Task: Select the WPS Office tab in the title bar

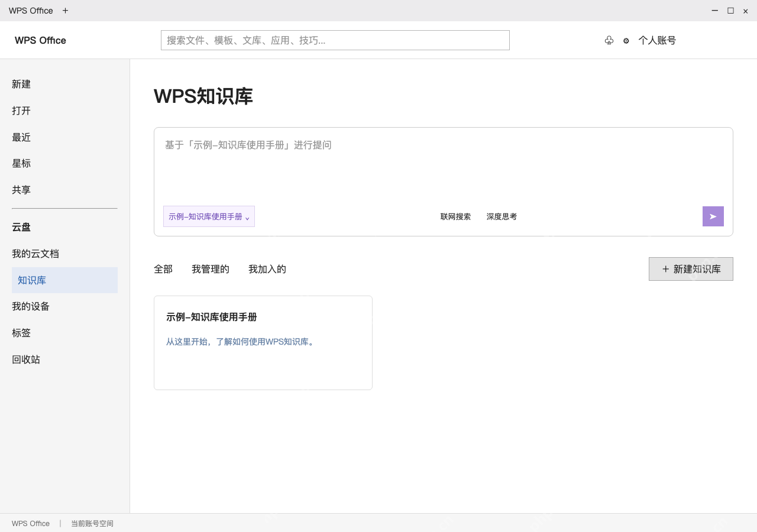Action: [31, 11]
